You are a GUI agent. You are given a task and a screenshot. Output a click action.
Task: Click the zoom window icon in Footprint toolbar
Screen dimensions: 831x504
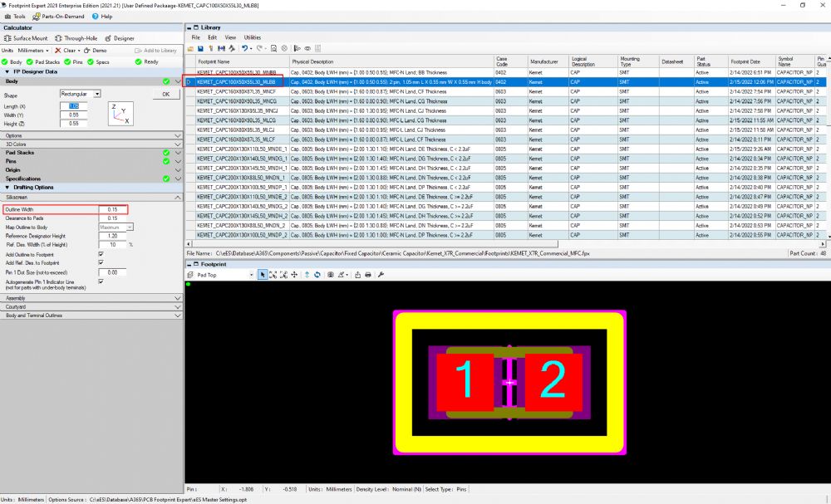click(x=273, y=275)
